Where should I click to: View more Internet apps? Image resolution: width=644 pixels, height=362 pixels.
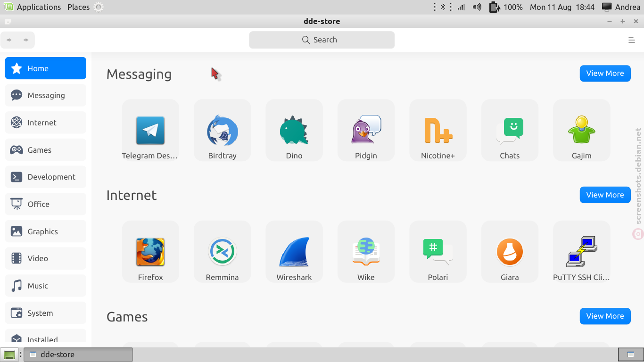605,195
